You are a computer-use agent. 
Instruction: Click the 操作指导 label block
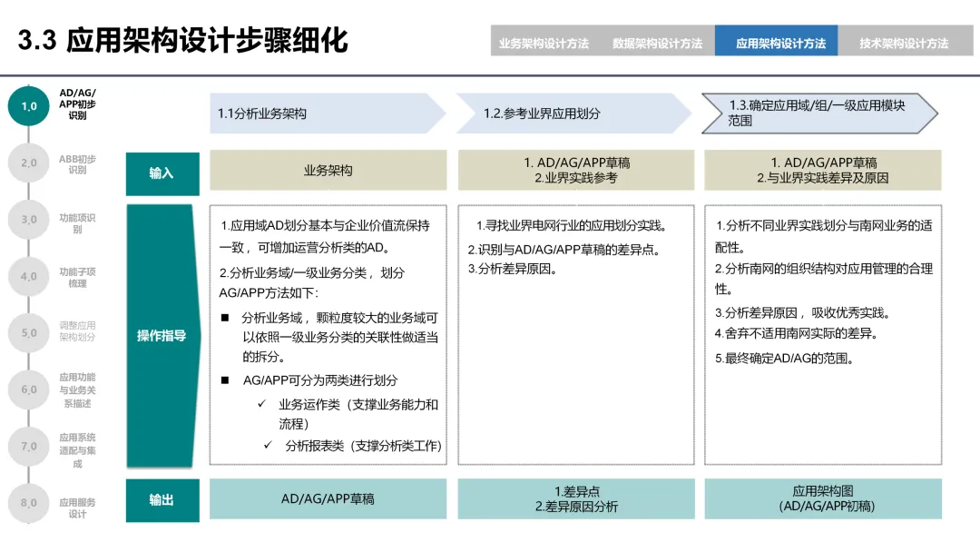(x=162, y=336)
